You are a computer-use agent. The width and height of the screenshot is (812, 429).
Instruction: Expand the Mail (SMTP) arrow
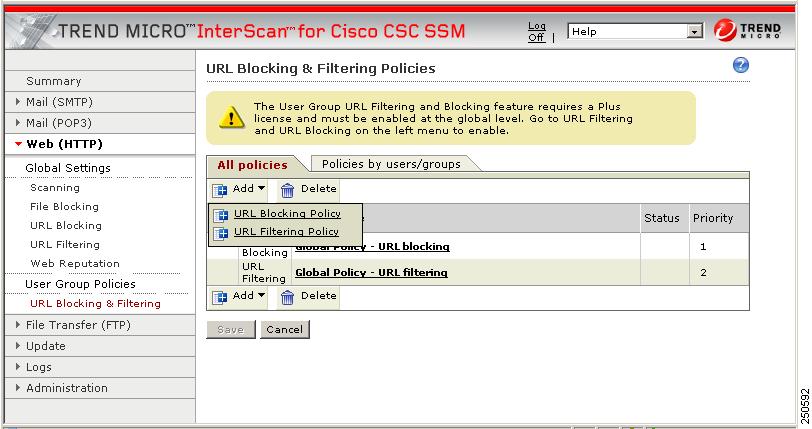coord(18,102)
